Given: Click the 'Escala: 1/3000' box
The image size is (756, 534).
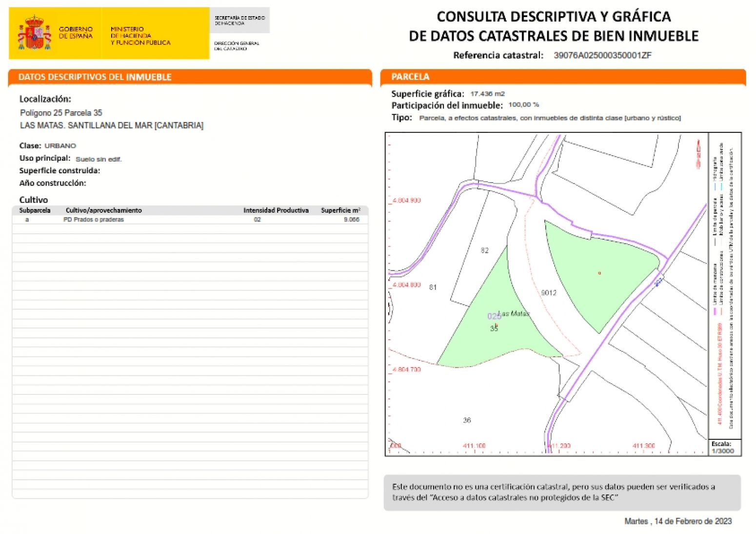Looking at the screenshot, I should (724, 448).
